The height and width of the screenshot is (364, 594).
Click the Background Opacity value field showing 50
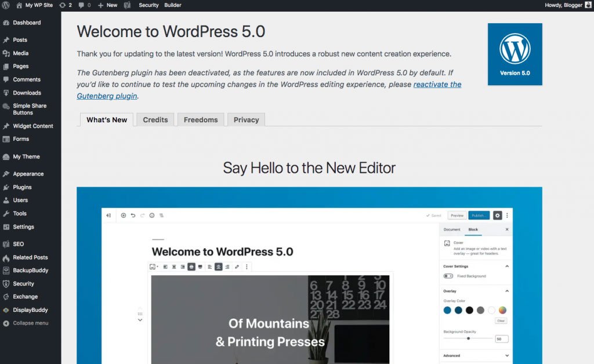pyautogui.click(x=501, y=338)
